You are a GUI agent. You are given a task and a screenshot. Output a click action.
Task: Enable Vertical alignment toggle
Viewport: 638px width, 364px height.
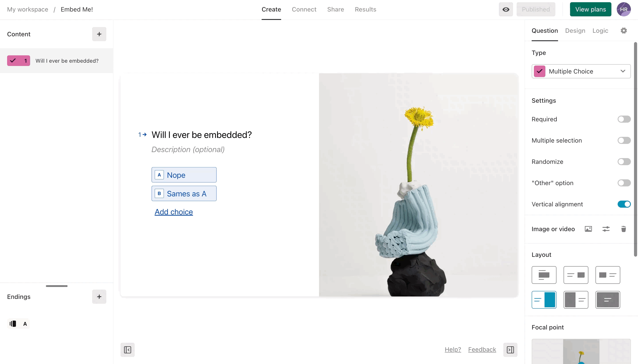point(624,204)
